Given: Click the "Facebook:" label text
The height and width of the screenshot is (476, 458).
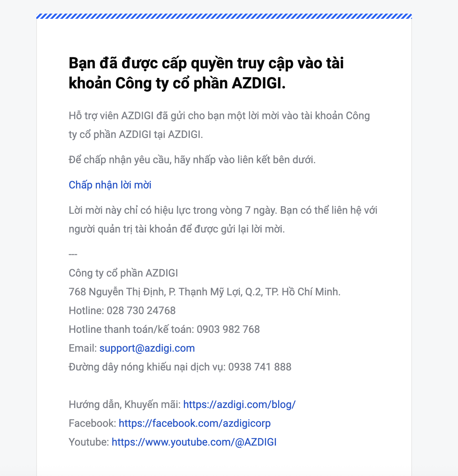Looking at the screenshot, I should [93, 423].
